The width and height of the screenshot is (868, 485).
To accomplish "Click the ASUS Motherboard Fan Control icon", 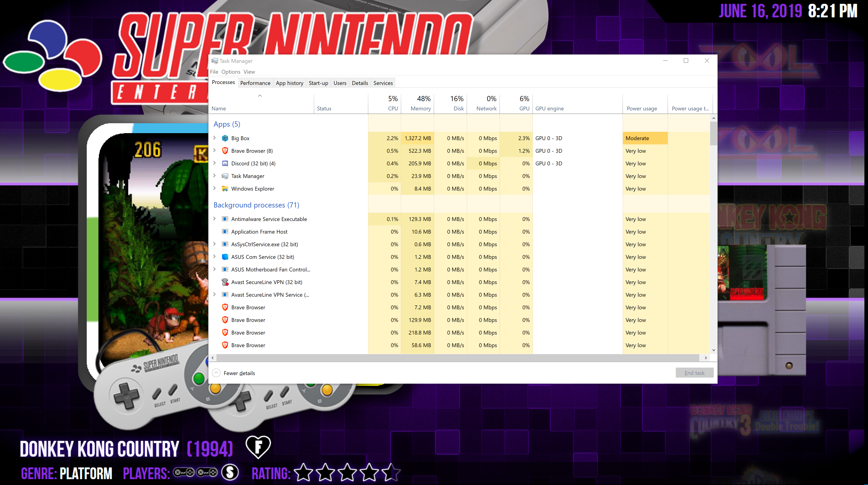I will (x=225, y=270).
